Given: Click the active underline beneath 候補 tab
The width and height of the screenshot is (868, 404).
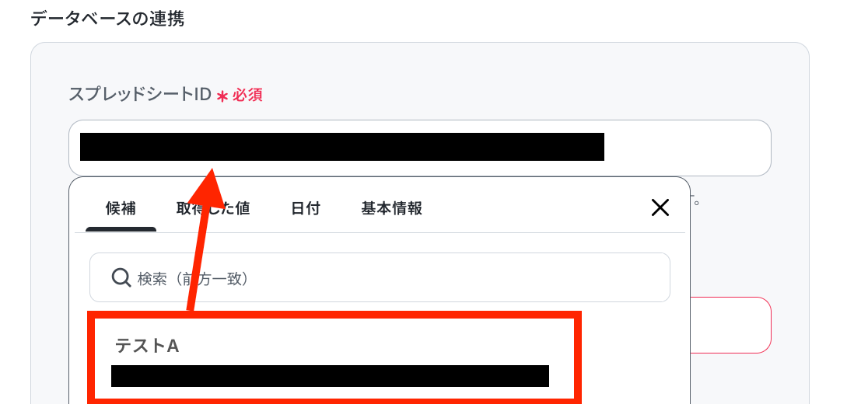Looking at the screenshot, I should pos(121,229).
